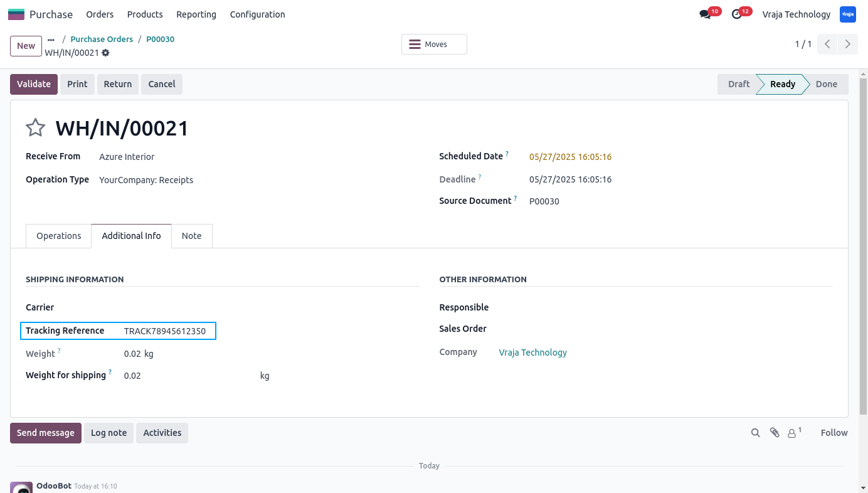Open the Moves smart button
This screenshot has height=493, width=868.
pos(434,45)
